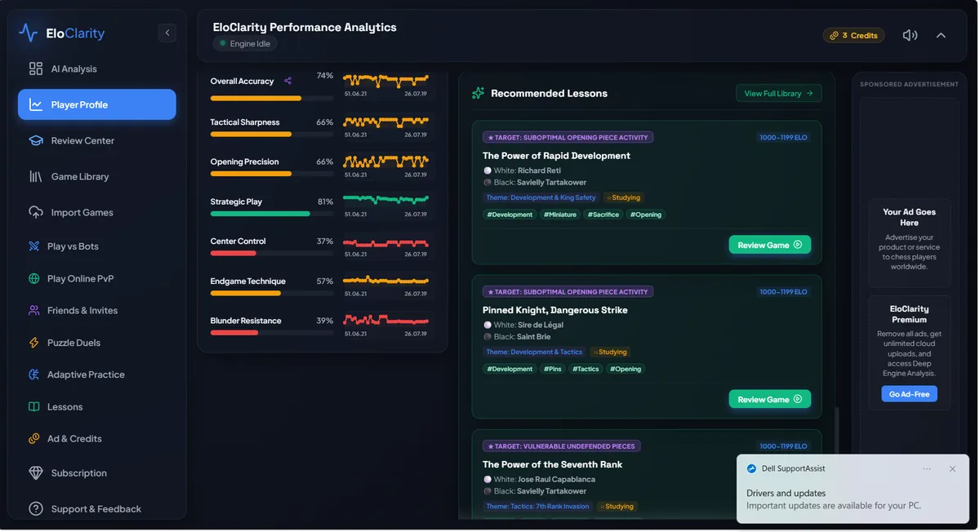
Task: Click the sparkle icon beside Recommended Lessons
Action: [x=479, y=93]
